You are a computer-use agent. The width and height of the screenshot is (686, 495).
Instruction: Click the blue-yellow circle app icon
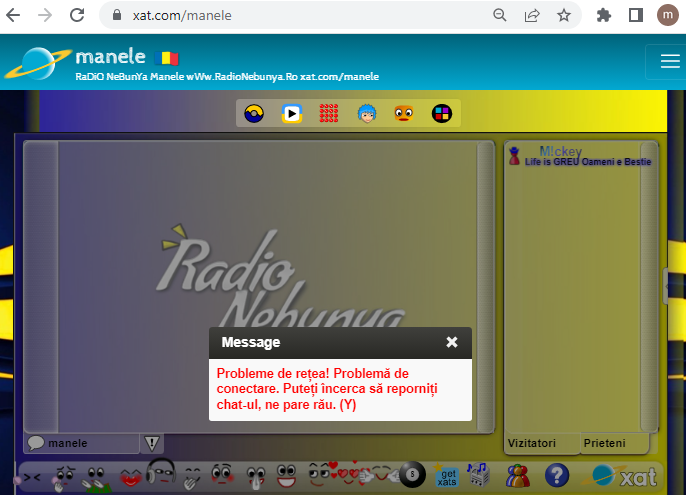[254, 114]
